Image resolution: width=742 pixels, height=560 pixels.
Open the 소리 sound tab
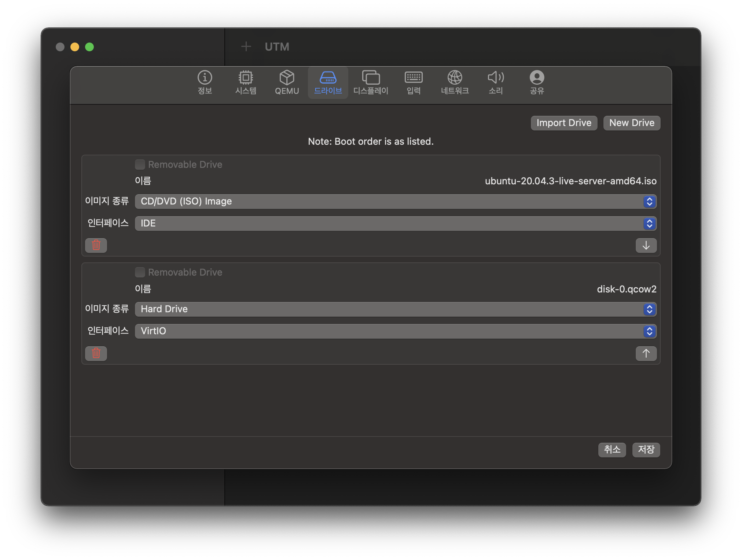tap(496, 82)
